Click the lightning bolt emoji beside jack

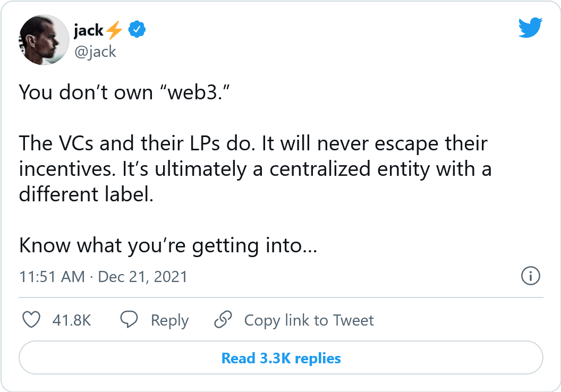coord(114,31)
